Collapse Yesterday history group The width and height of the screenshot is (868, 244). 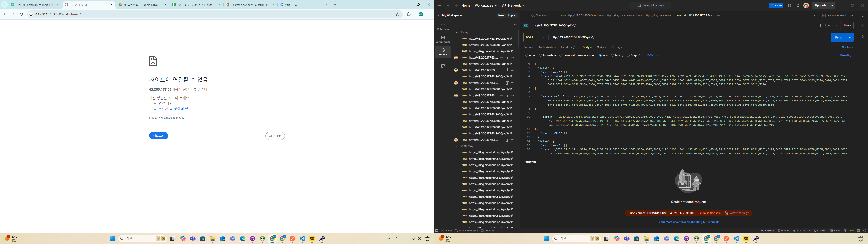(x=457, y=146)
